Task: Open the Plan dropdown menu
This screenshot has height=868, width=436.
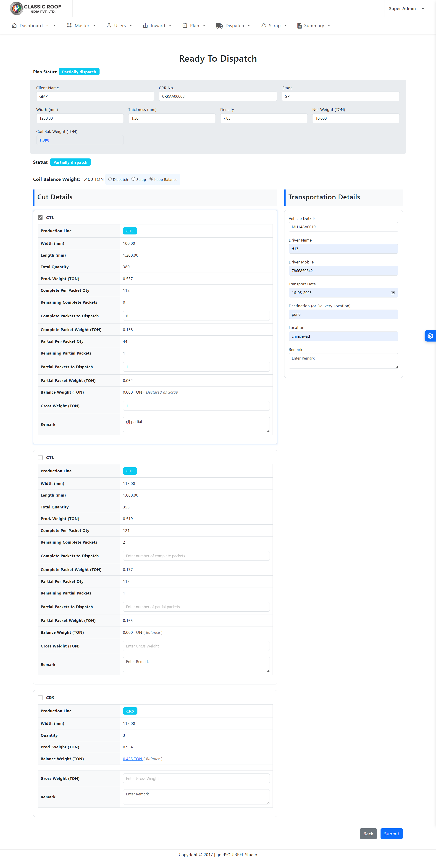Action: (x=194, y=26)
